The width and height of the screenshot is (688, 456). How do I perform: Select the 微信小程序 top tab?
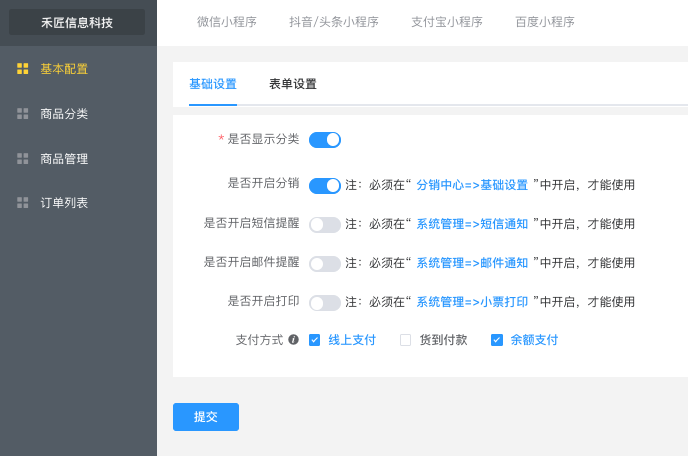coord(226,22)
